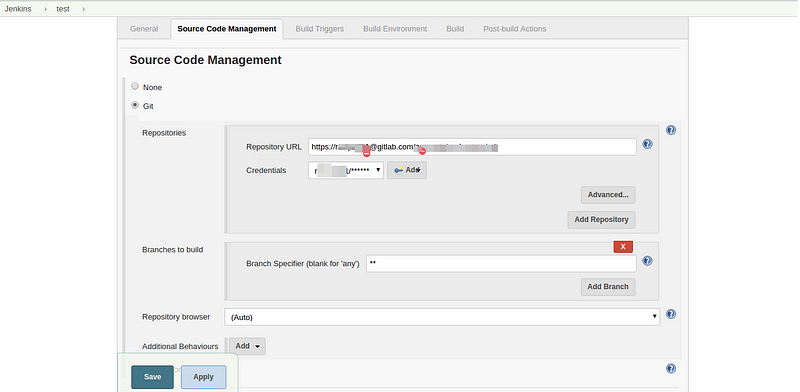This screenshot has height=392, width=800.
Task: Open help for the Repositories section
Action: tap(671, 130)
